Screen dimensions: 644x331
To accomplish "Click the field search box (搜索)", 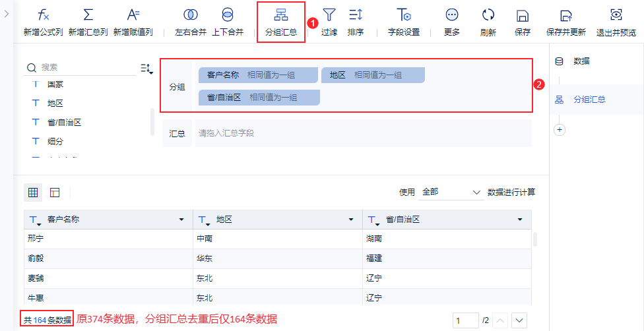I will [80, 67].
